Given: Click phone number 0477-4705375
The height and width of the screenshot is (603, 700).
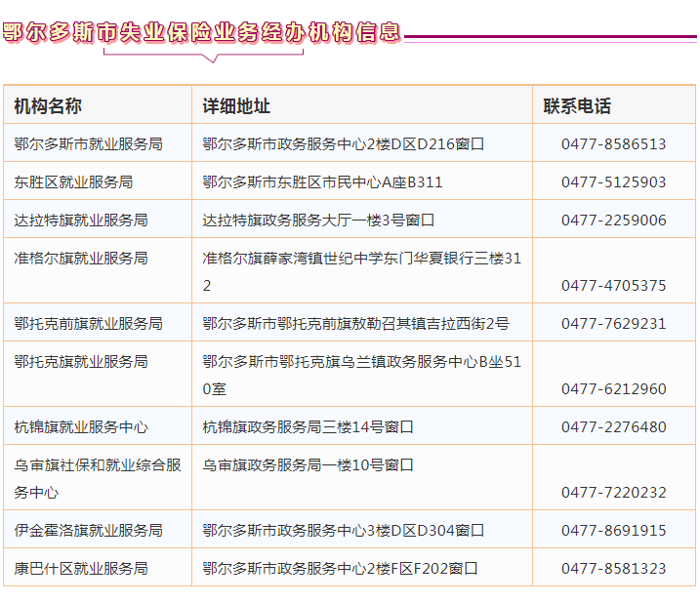Looking at the screenshot, I should click(614, 285).
